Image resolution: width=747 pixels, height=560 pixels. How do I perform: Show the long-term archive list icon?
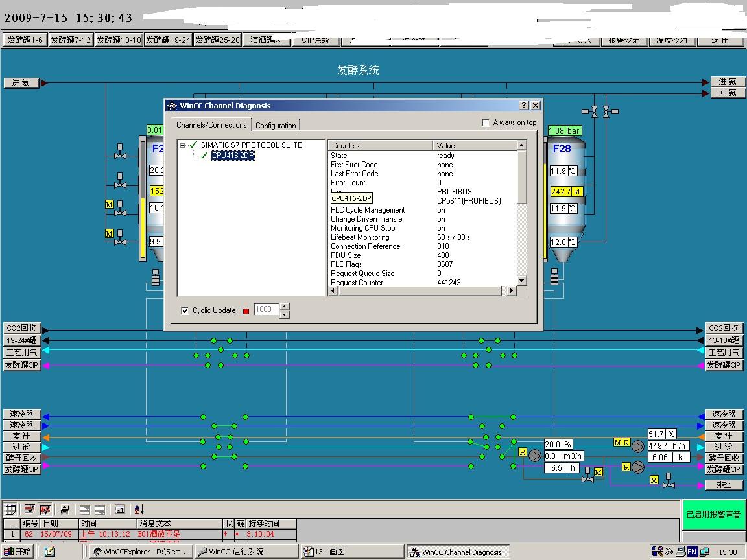[45, 509]
